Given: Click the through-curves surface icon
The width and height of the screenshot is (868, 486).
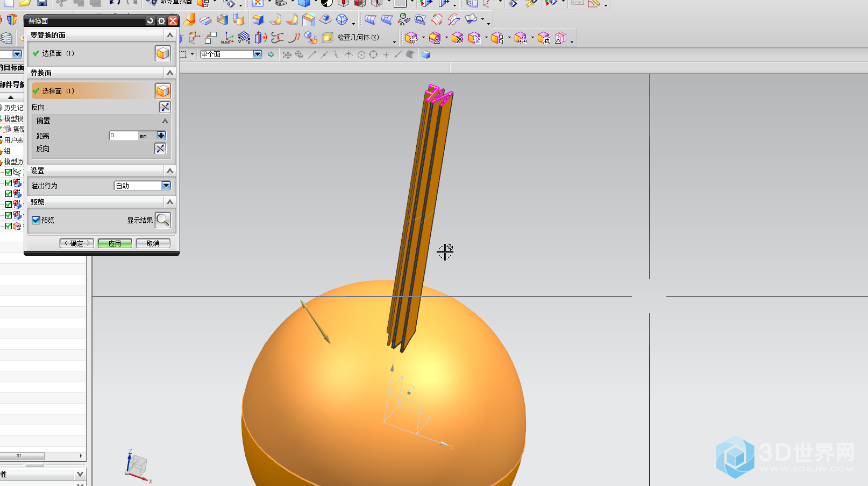Looking at the screenshot, I should 370,20.
